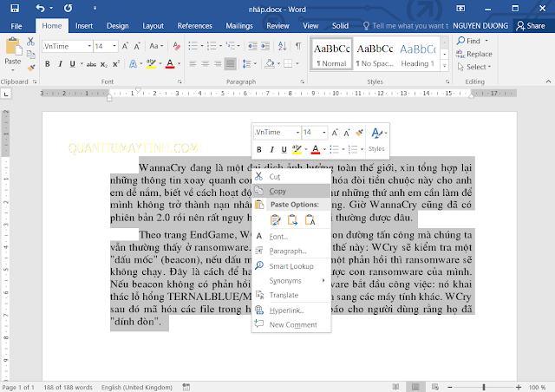The height and width of the screenshot is (392, 555).
Task: Apply superscript formatting
Action: click(115, 64)
